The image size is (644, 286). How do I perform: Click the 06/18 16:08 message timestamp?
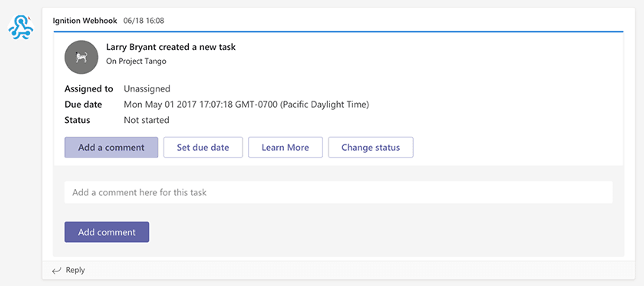[144, 21]
